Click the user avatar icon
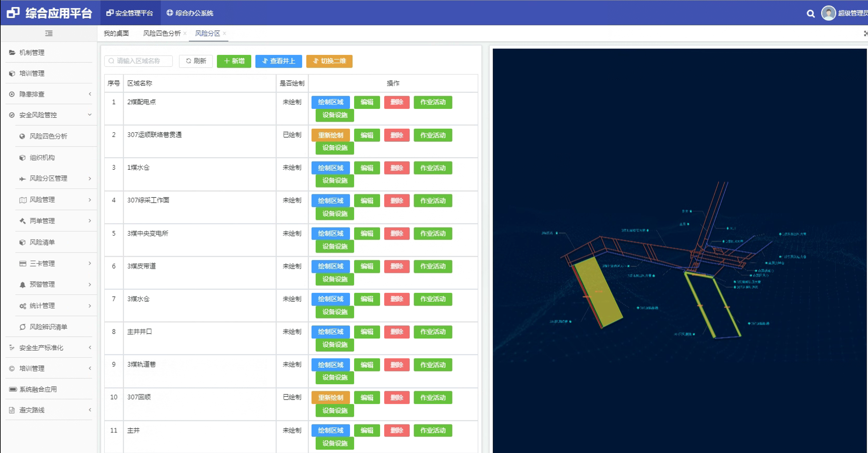Screen dimensions: 868x453 coord(828,13)
